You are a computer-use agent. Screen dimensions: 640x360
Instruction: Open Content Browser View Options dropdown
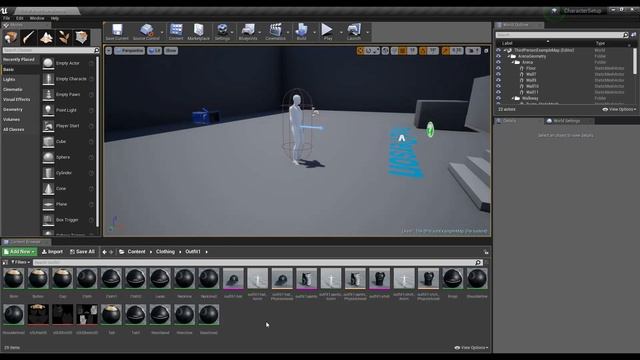(471, 348)
